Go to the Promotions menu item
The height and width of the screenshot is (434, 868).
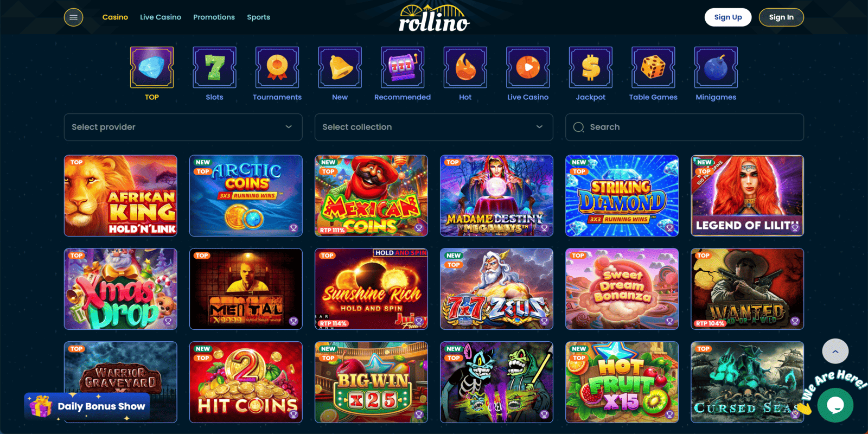click(x=214, y=17)
